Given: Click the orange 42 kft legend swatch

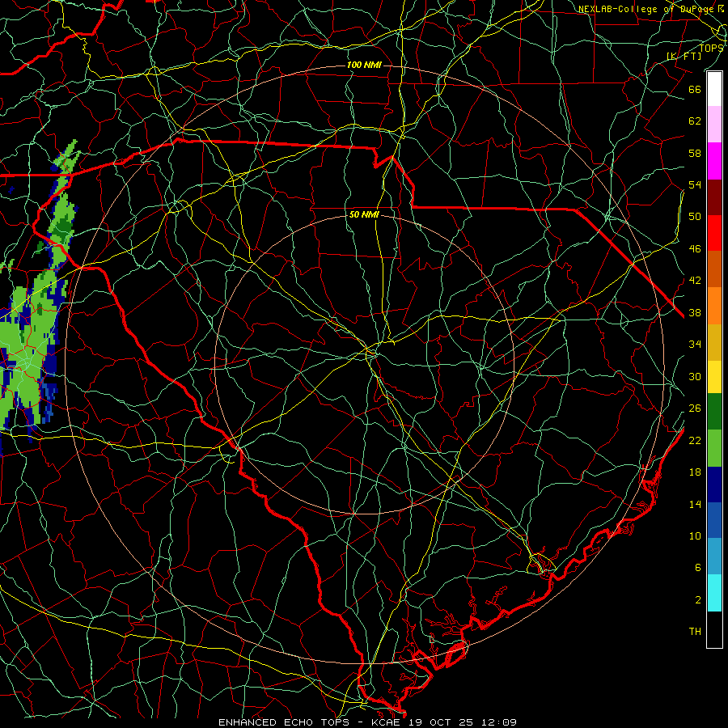Looking at the screenshot, I should tap(714, 305).
